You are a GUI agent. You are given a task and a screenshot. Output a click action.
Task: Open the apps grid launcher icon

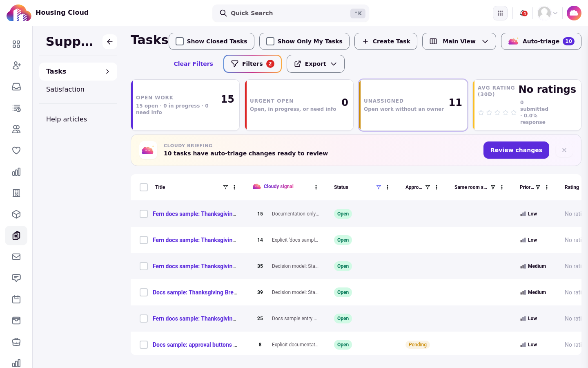click(x=500, y=13)
